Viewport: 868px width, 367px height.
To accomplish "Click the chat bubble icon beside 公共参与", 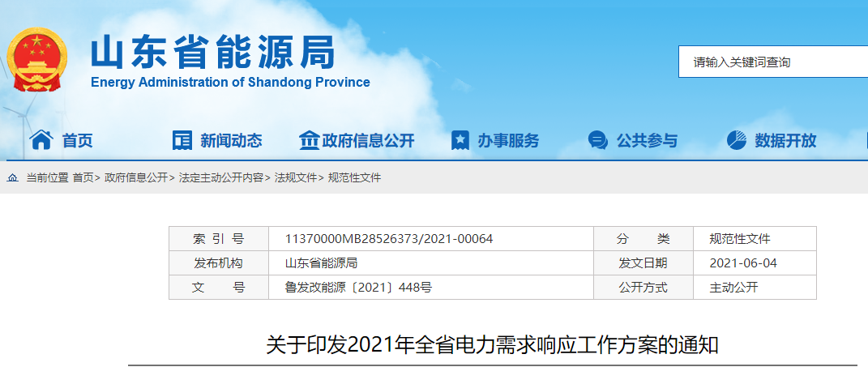I will coord(598,140).
